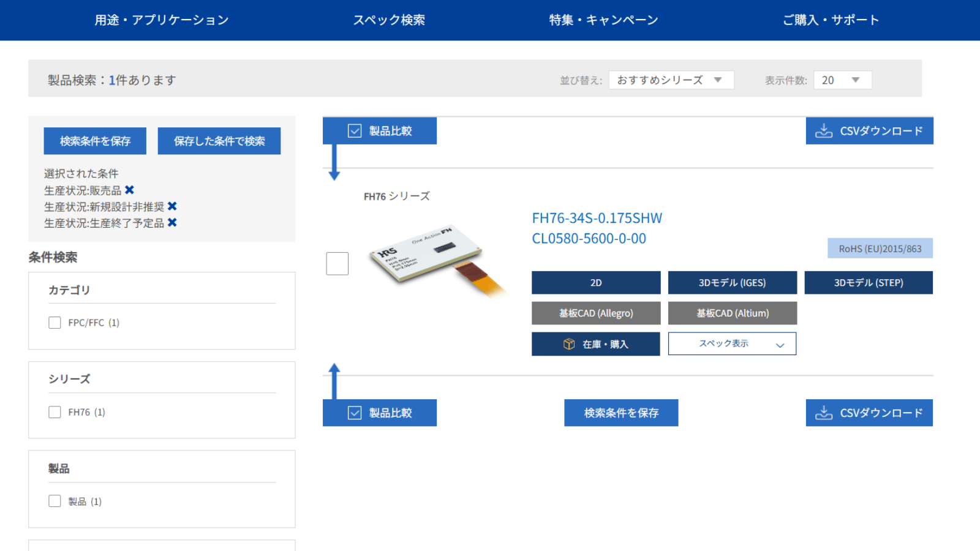This screenshot has height=551, width=980.
Task: Click the checkmark icon in bottom 製品比較 button
Action: point(354,413)
